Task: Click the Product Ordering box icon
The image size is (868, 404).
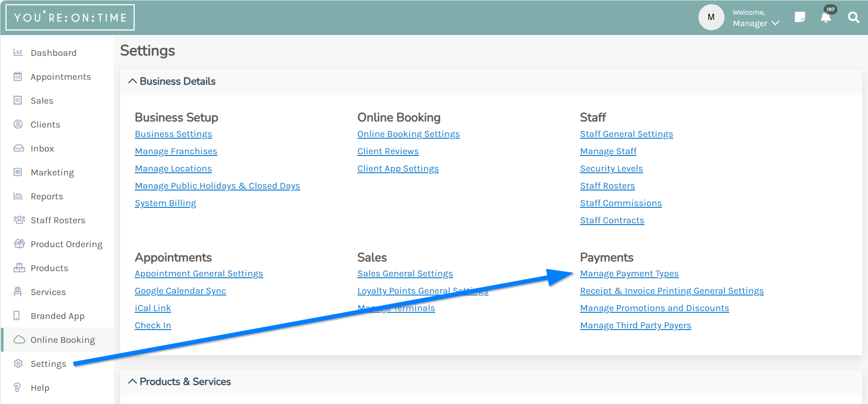Action: [x=19, y=244]
